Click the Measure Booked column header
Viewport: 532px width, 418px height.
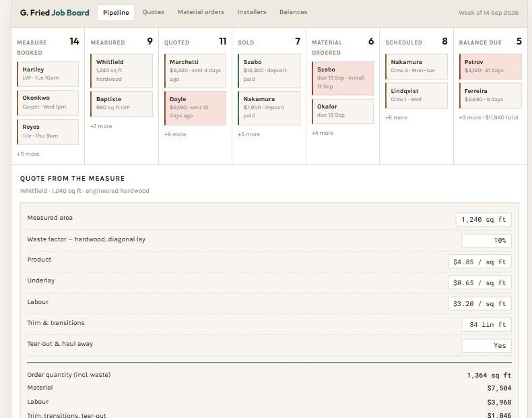[x=32, y=48]
